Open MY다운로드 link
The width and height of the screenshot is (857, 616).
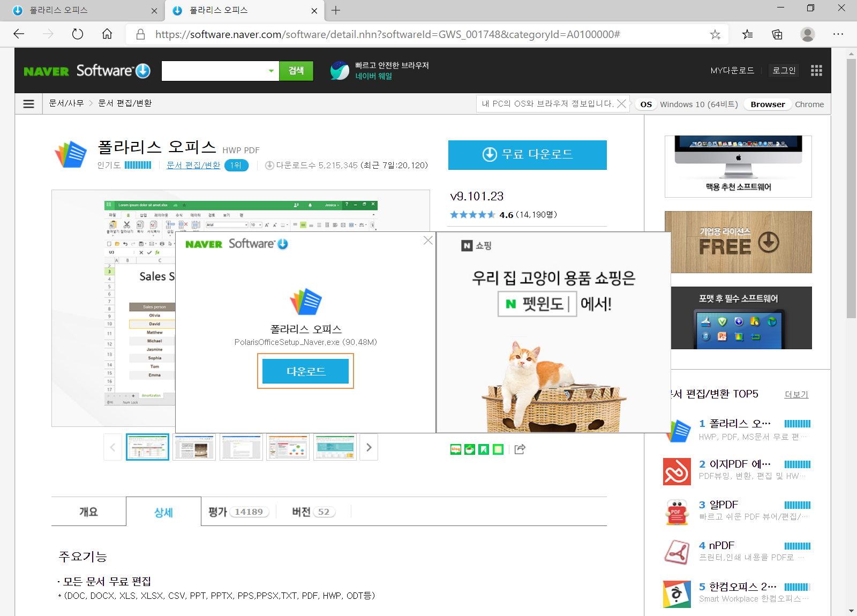732,70
